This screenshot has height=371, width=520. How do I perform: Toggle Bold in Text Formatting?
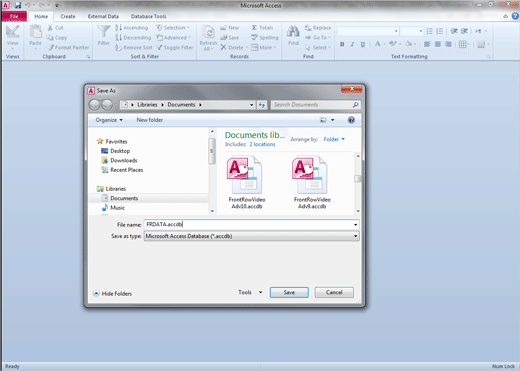pyautogui.click(x=342, y=44)
